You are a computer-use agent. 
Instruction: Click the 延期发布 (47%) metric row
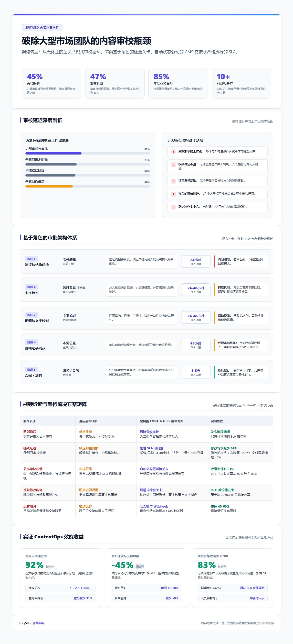pos(232,588)
